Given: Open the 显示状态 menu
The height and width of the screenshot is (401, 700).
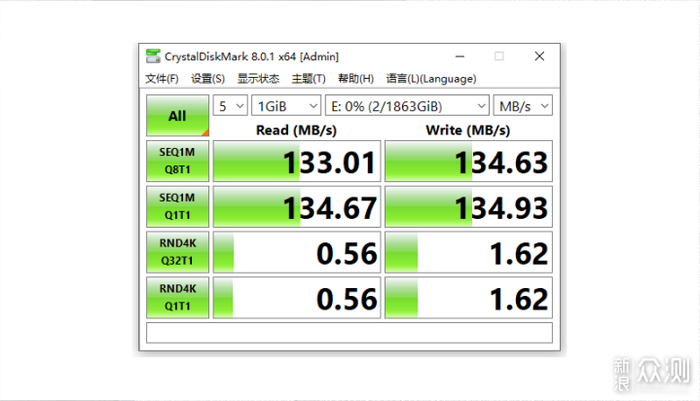Looking at the screenshot, I should tap(258, 79).
